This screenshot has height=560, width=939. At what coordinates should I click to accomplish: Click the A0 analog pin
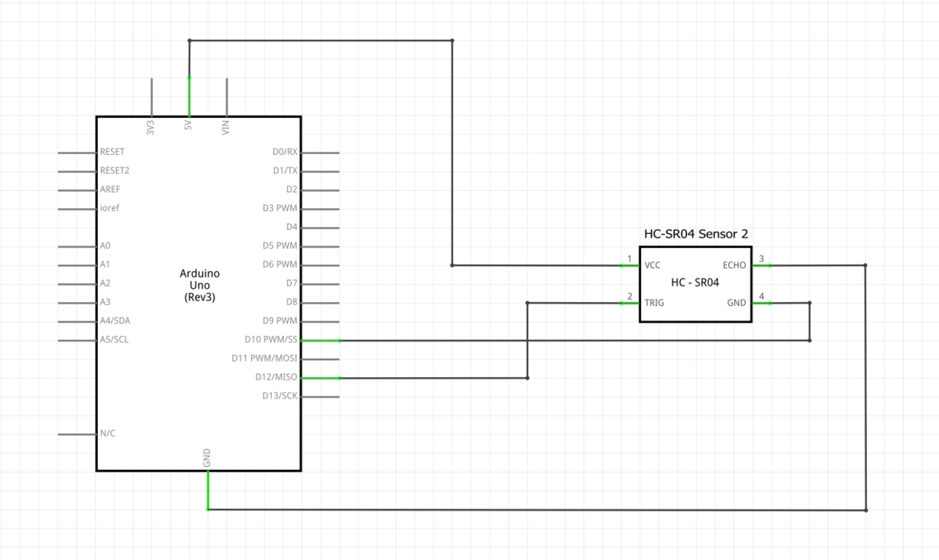[x=77, y=246]
